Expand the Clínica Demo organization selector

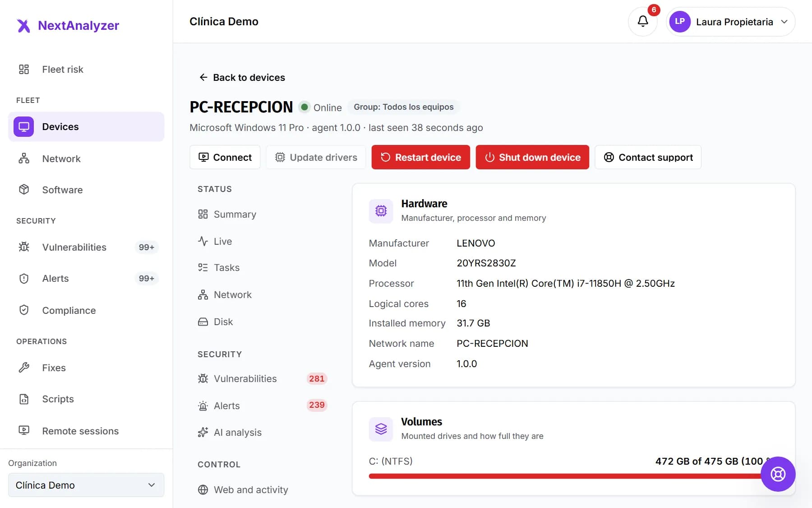coord(86,485)
